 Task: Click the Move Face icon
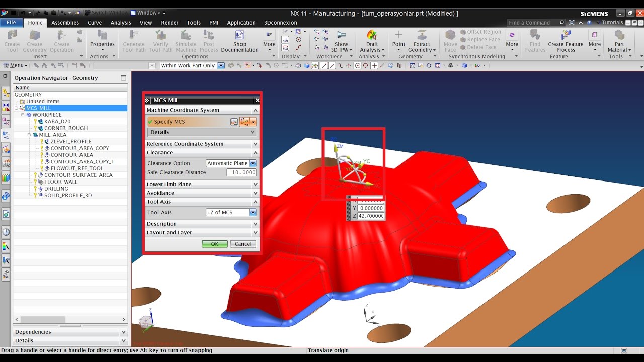(x=450, y=35)
